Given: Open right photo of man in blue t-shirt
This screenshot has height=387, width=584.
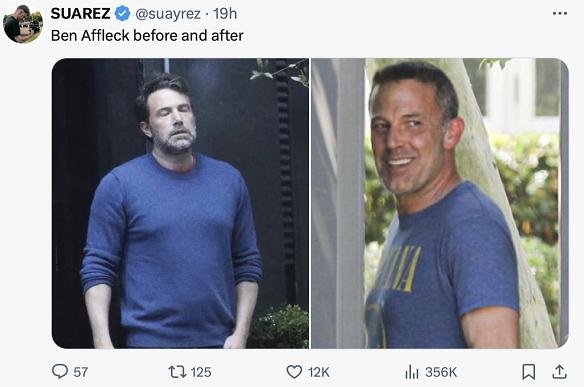Looking at the screenshot, I should (x=440, y=203).
